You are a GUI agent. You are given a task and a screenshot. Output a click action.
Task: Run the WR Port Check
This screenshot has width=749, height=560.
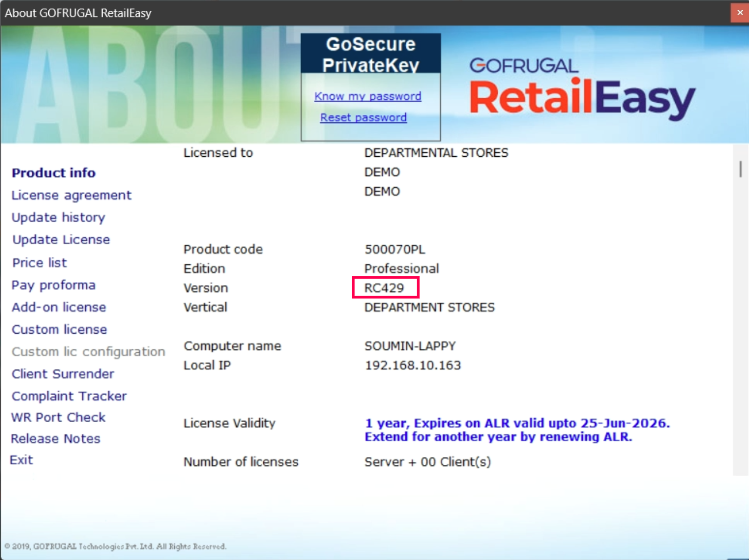coord(58,417)
